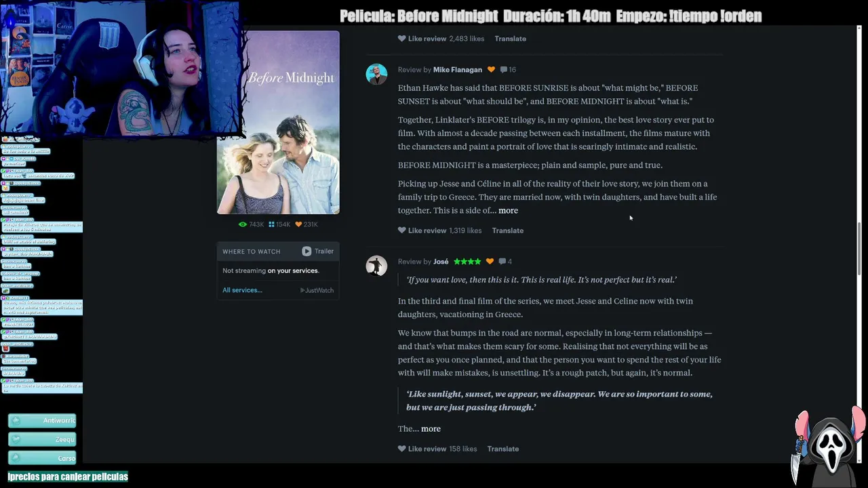This screenshot has height=488, width=868.
Task: Click the blue lists count 154K
Action: (x=279, y=224)
